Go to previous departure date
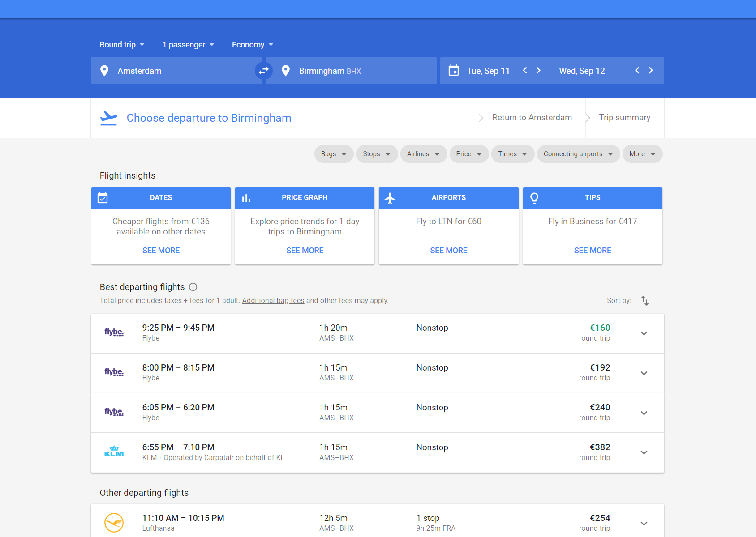The image size is (756, 537). click(525, 71)
